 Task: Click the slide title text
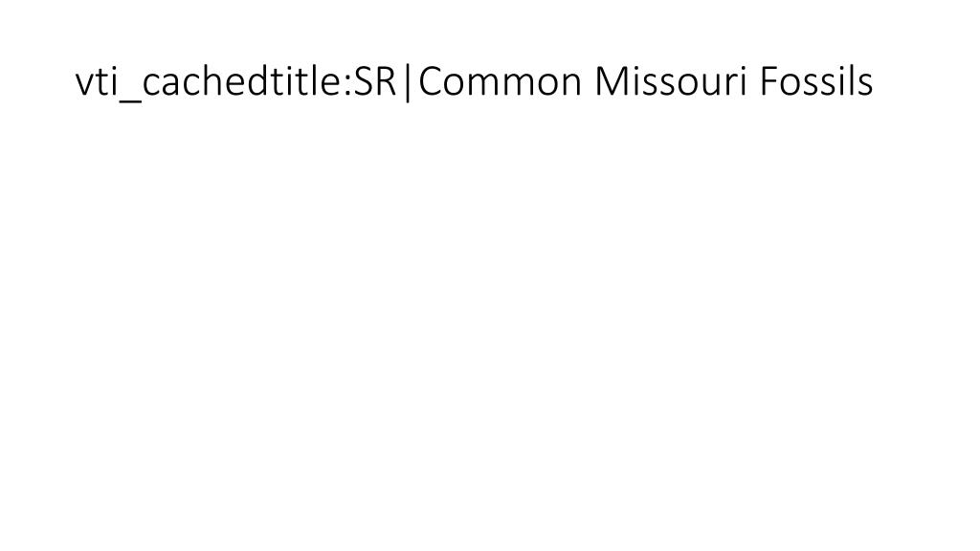point(474,82)
